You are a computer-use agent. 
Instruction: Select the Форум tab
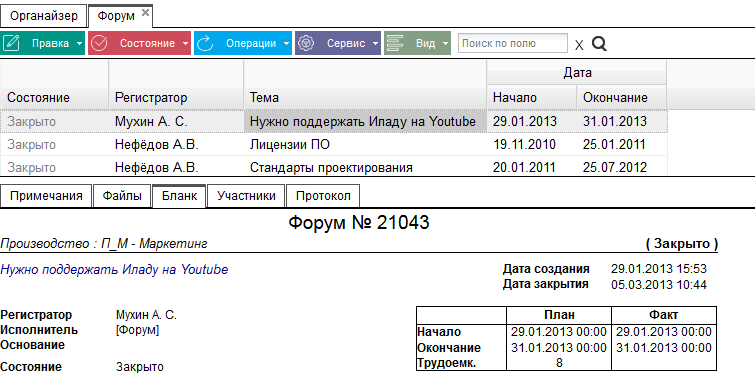116,16
